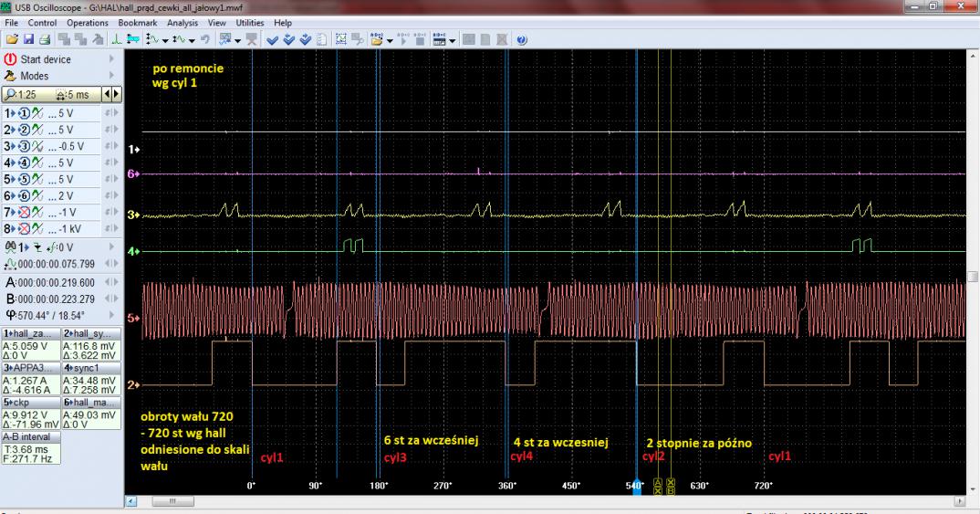This screenshot has width=980, height=514.
Task: Expand the Start device submenu arrow
Action: (x=112, y=59)
